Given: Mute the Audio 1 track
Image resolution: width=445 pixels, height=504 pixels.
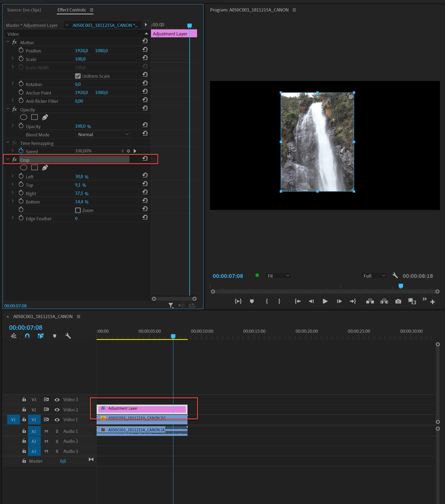Looking at the screenshot, I should click(46, 431).
